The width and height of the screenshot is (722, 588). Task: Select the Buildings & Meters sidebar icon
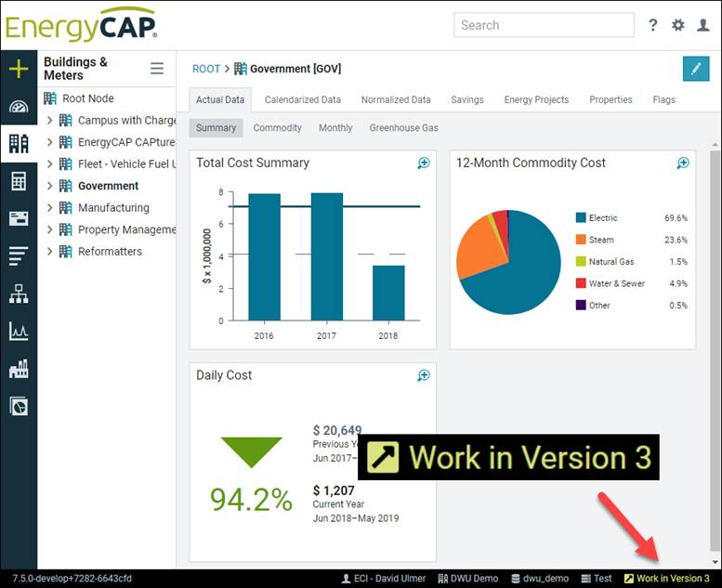[18, 143]
